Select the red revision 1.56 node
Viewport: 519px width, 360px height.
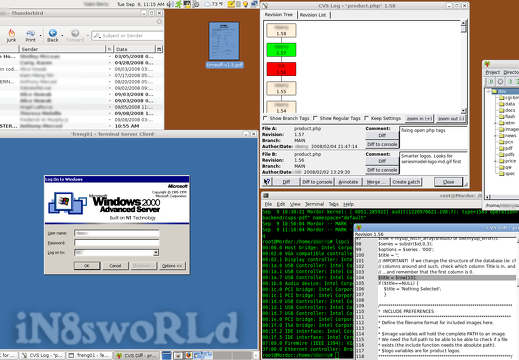281,69
